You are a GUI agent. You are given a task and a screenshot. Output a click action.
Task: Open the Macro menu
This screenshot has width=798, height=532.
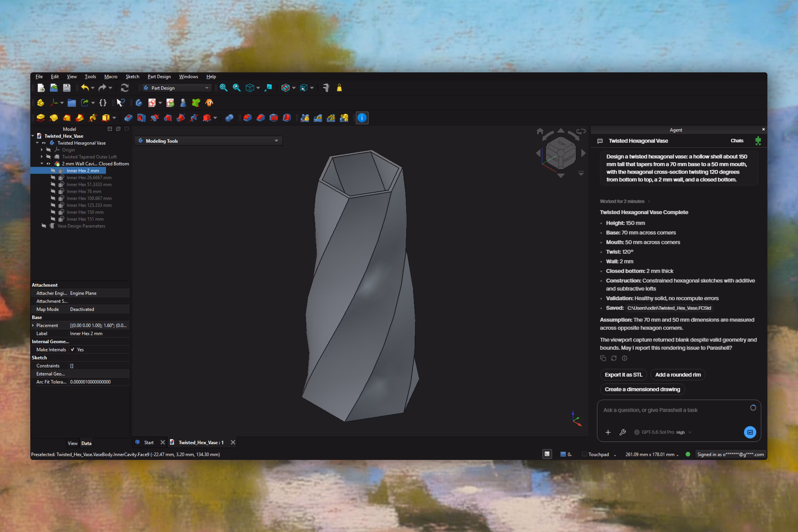(111, 77)
